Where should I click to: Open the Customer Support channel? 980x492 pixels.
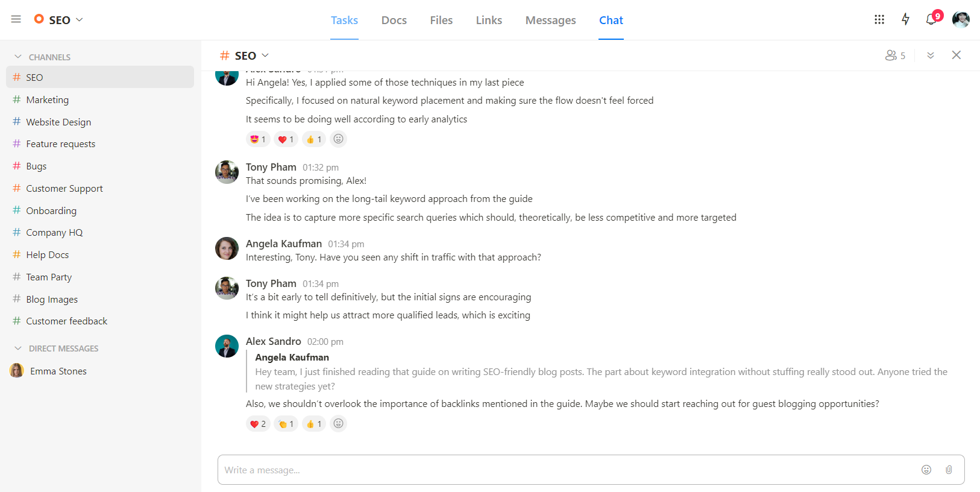100,188
